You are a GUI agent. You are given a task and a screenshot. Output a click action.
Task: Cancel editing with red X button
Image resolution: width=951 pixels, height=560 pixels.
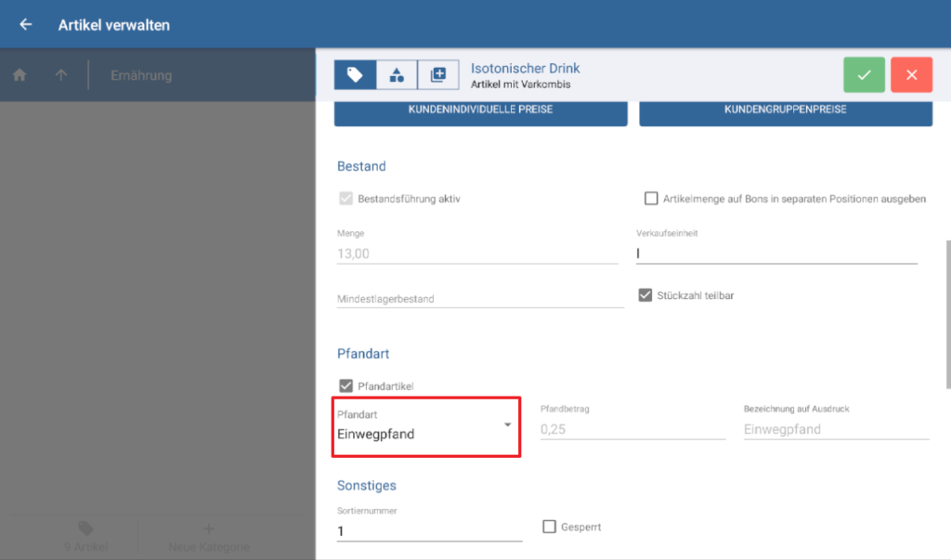[x=911, y=75]
